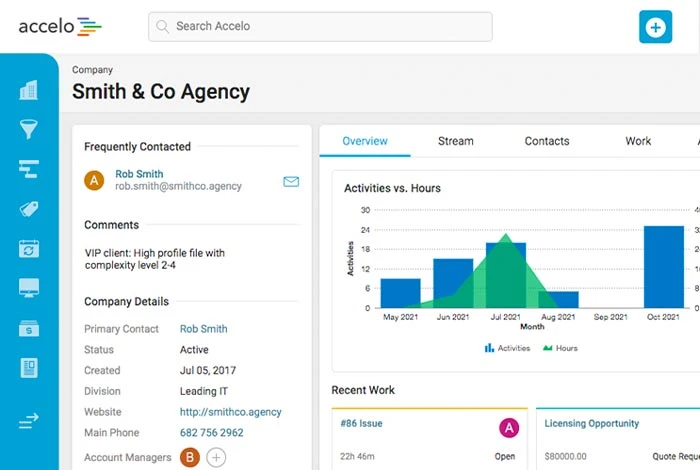Click the created date Jul 05, 2017
The width and height of the screenshot is (700, 470).
pyautogui.click(x=208, y=370)
